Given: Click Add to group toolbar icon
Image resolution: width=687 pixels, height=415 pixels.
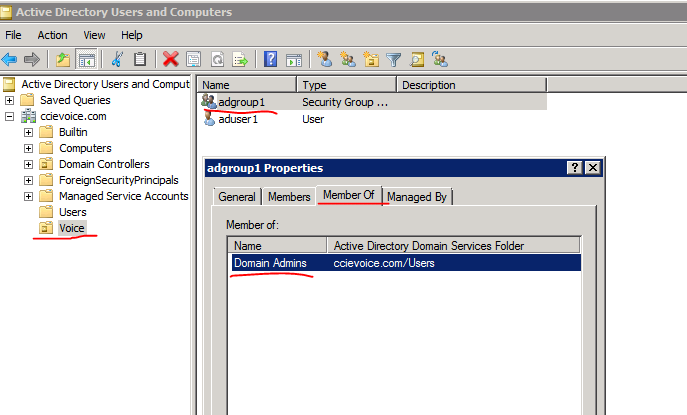Looking at the screenshot, I should pyautogui.click(x=439, y=59).
